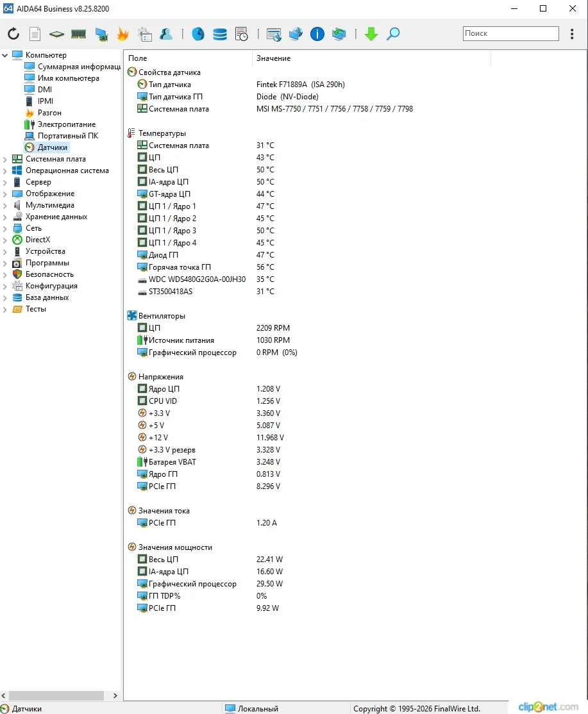Open the three-dot menu button
Screen dimensions: 588x714
point(572,34)
